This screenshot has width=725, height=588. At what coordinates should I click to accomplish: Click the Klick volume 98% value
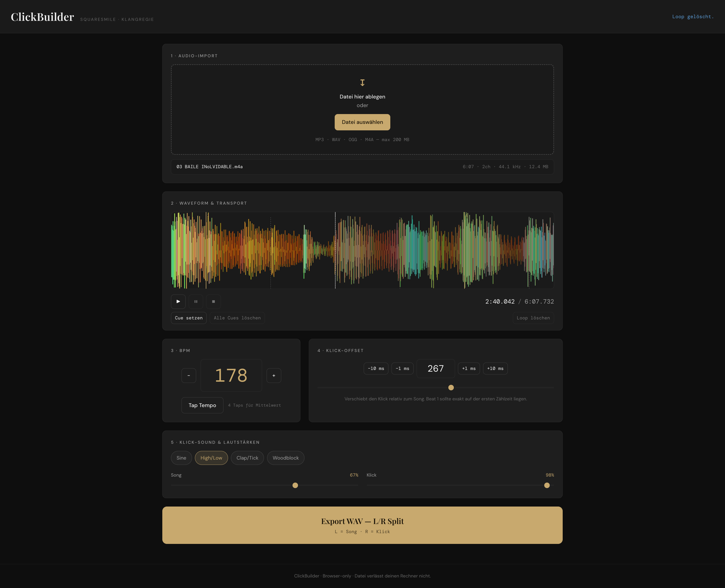click(550, 475)
